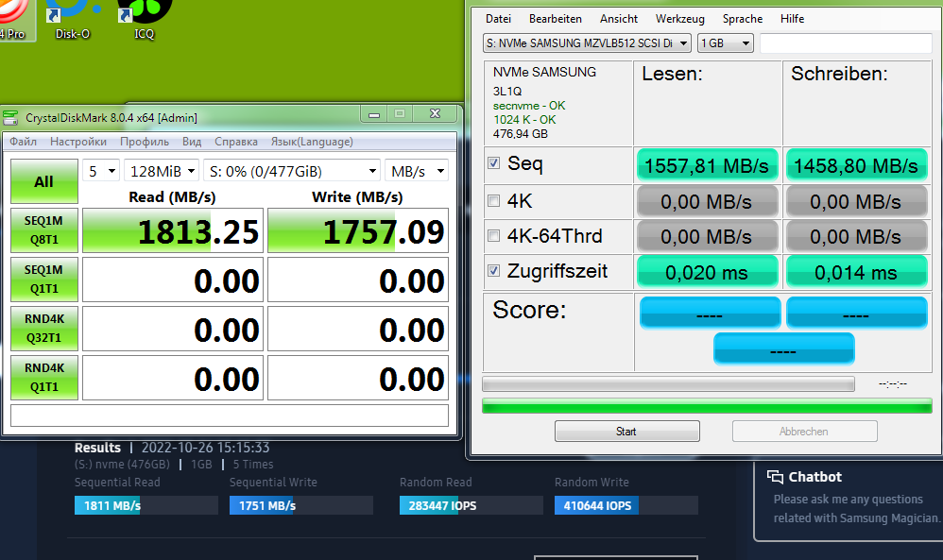Open the Ansicht menu
This screenshot has width=943, height=560.
pos(618,19)
